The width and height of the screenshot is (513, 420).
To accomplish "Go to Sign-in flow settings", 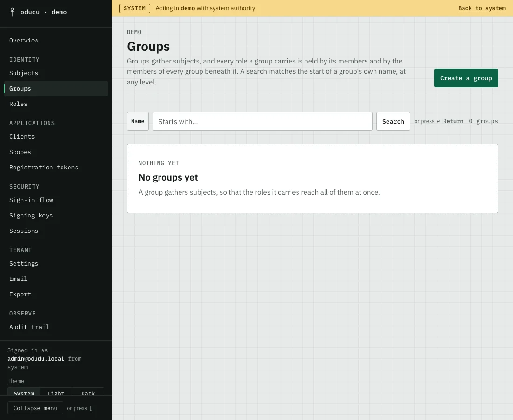I will tap(56, 200).
